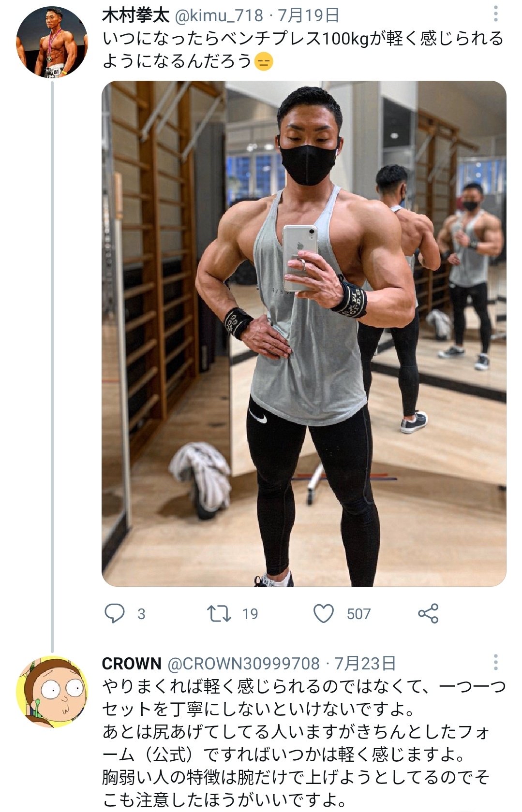522x812 pixels.
Task: Open the 7月23日 reply timestamp
Action: pyautogui.click(x=365, y=664)
